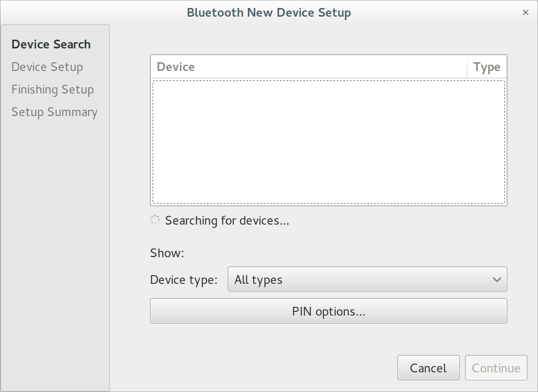Cancel the Bluetooth device setup
The image size is (538, 392).
[x=428, y=368]
